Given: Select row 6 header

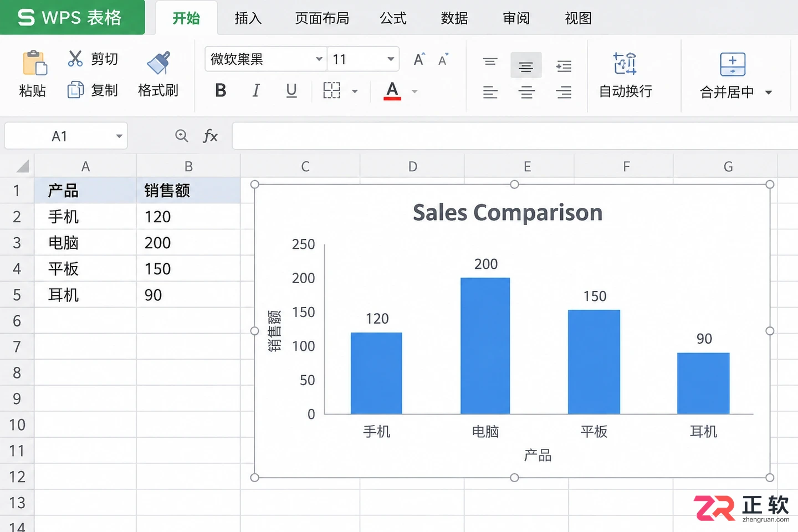Looking at the screenshot, I should coord(17,321).
